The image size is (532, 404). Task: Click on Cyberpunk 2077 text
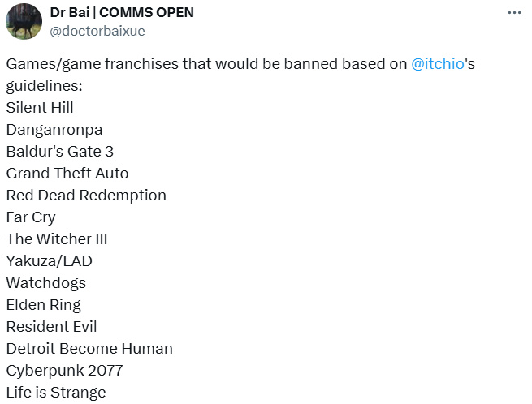click(x=66, y=371)
